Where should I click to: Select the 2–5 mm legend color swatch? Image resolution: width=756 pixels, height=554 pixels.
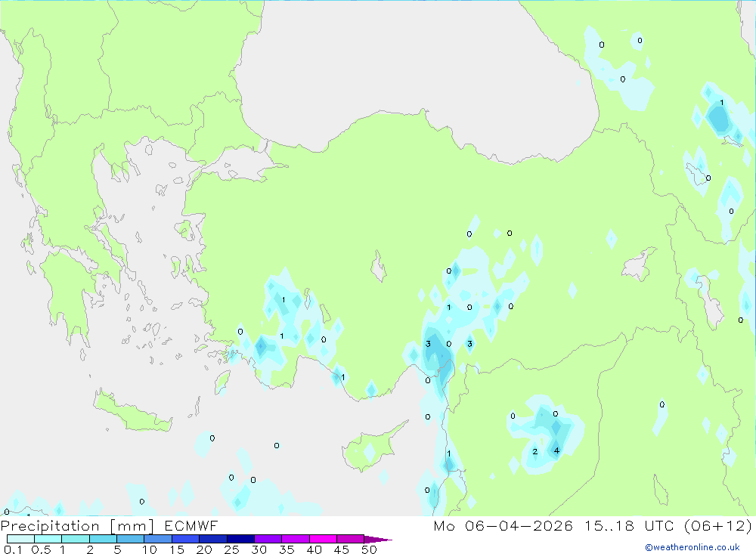(103, 539)
